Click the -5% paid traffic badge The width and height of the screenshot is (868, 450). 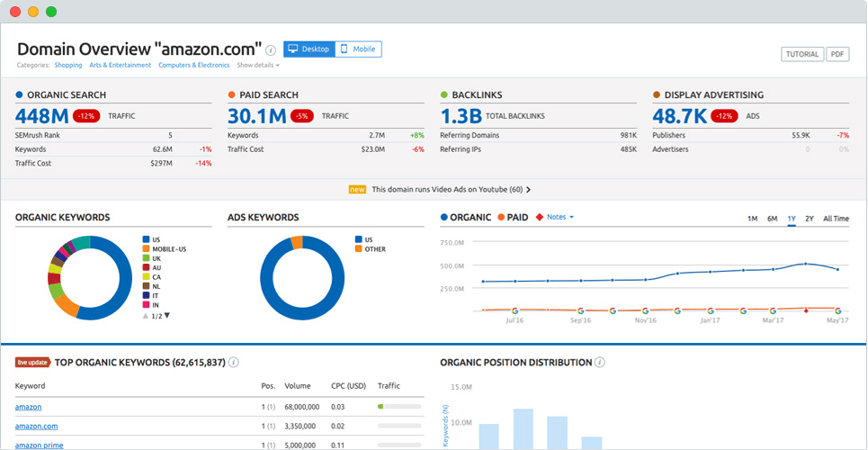[302, 116]
